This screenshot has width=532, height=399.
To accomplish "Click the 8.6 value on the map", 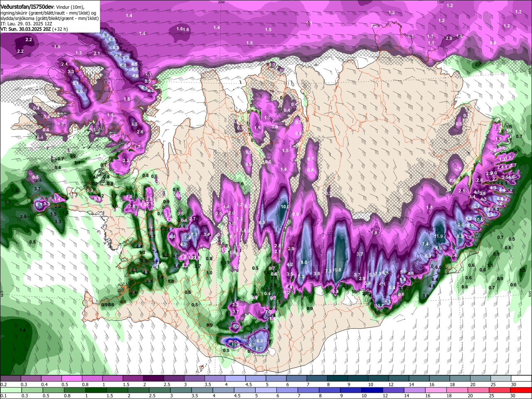I will coord(438,248).
